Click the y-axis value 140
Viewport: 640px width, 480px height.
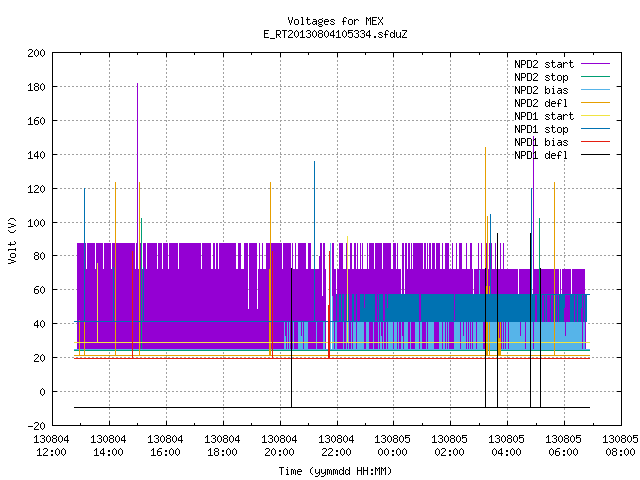pyautogui.click(x=36, y=155)
